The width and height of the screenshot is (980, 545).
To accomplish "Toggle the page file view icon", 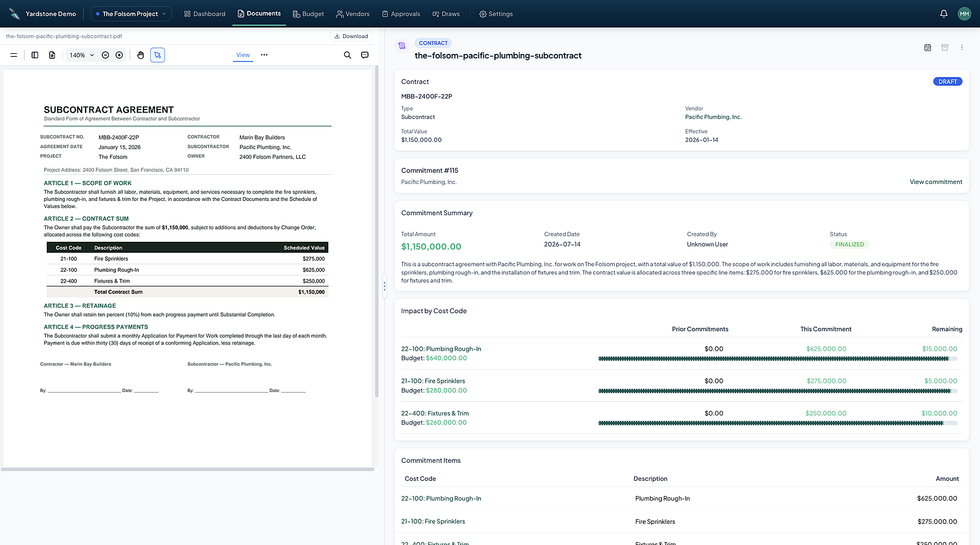I will pos(52,55).
